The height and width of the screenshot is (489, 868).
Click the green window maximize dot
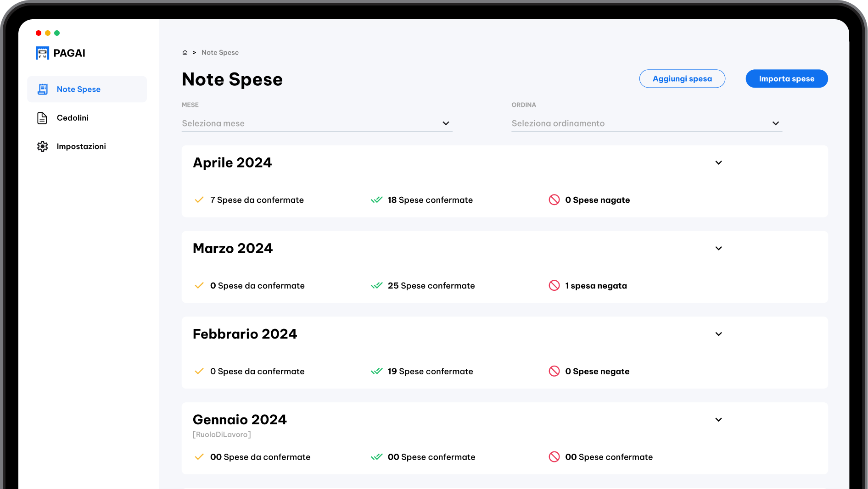57,33
